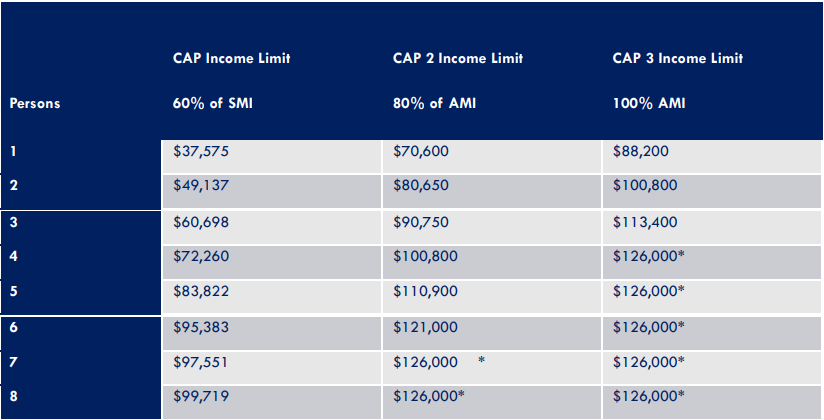This screenshot has height=420, width=824.
Task: Click the $37,575 income cell
Action: click(203, 152)
